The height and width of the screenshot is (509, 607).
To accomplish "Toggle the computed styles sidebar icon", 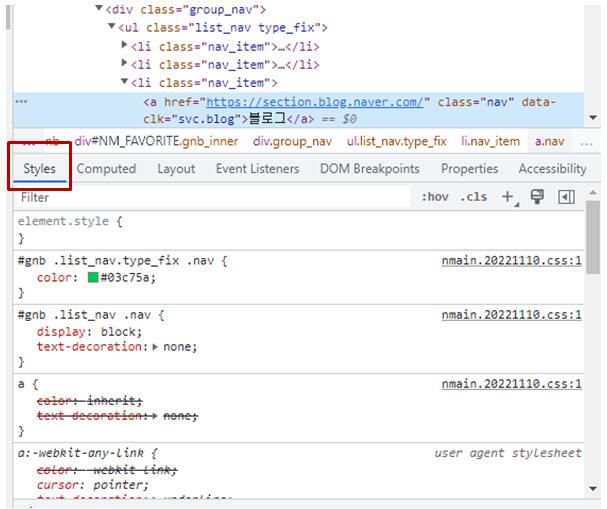I will (566, 197).
